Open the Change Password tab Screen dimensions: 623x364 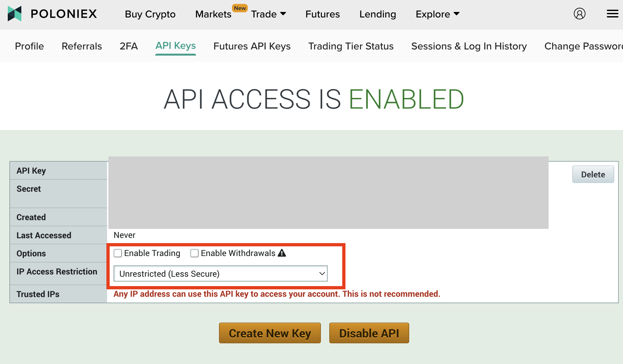584,46
